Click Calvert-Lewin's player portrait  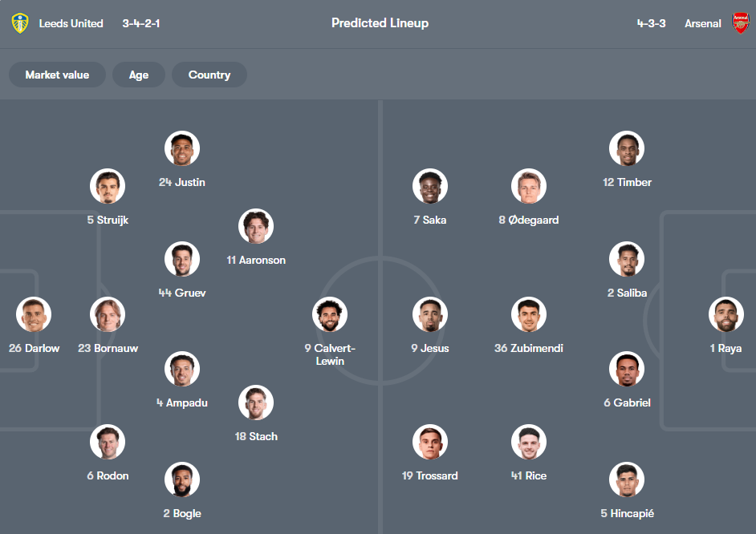point(330,314)
